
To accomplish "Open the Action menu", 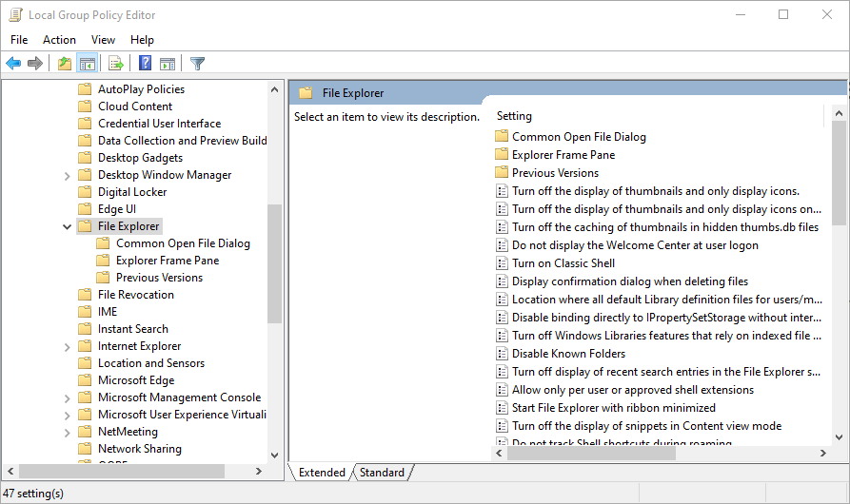I will pos(59,40).
